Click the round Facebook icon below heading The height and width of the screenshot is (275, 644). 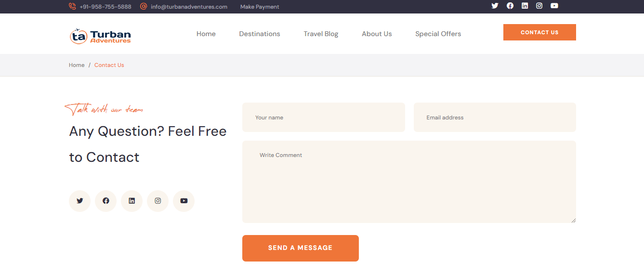106,201
